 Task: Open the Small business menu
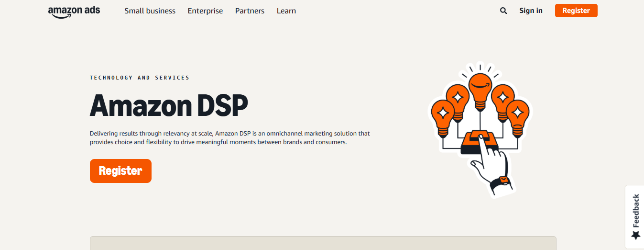coord(150,11)
